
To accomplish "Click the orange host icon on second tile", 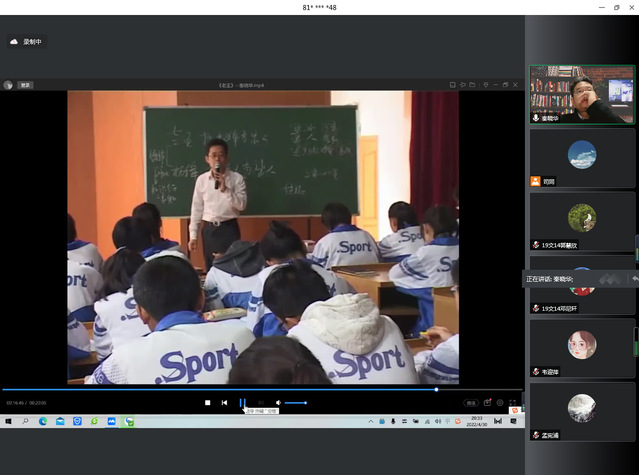I will [x=535, y=181].
